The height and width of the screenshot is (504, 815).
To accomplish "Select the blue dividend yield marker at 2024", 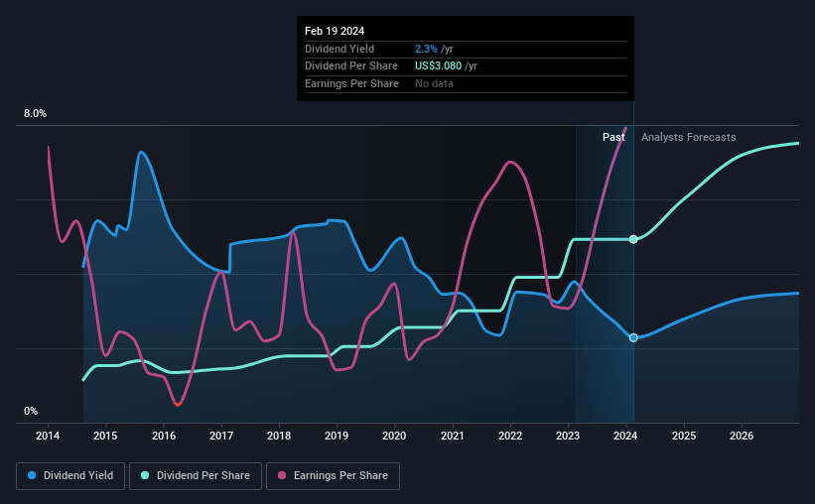I will tap(633, 337).
